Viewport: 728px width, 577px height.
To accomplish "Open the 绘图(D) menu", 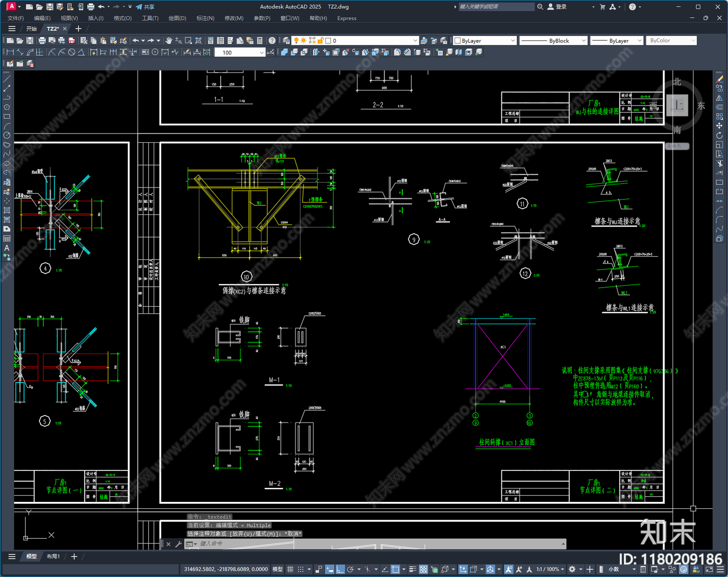I will click(177, 18).
